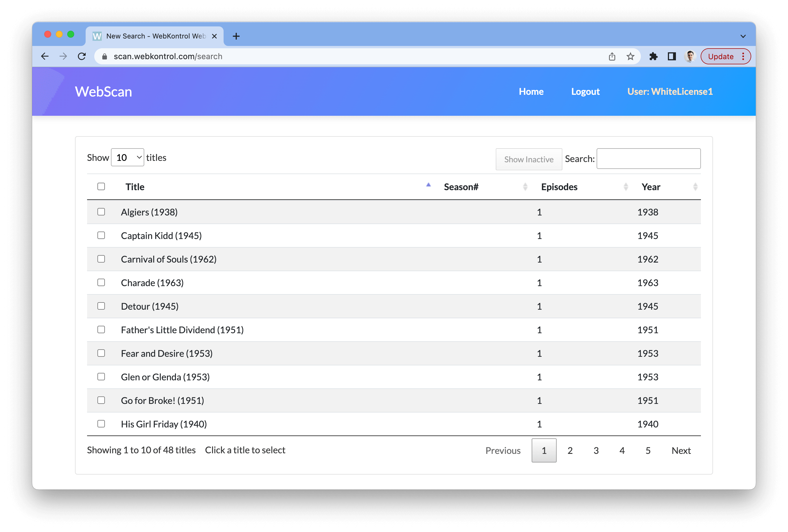
Task: Select title Father's Little Dividend (1951)
Action: [x=182, y=330]
